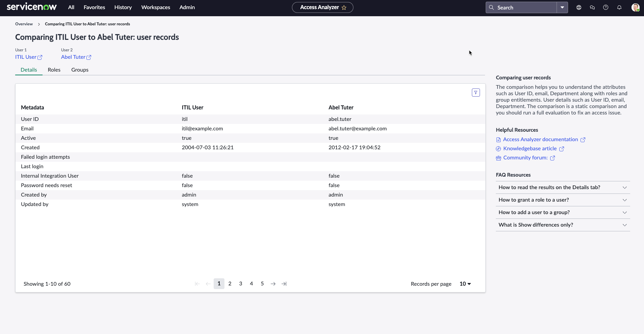Image resolution: width=644 pixels, height=334 pixels.
Task: Go to the next page arrow
Action: (x=273, y=284)
